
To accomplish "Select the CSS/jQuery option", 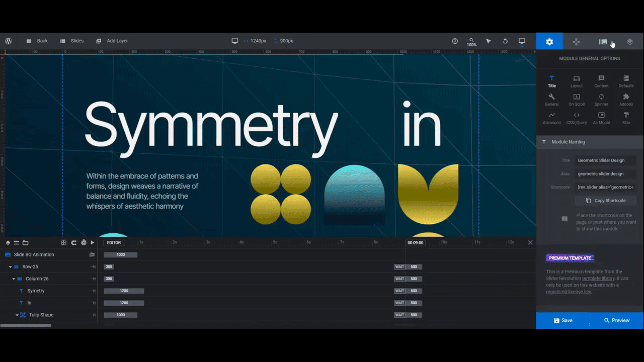I will click(x=577, y=118).
